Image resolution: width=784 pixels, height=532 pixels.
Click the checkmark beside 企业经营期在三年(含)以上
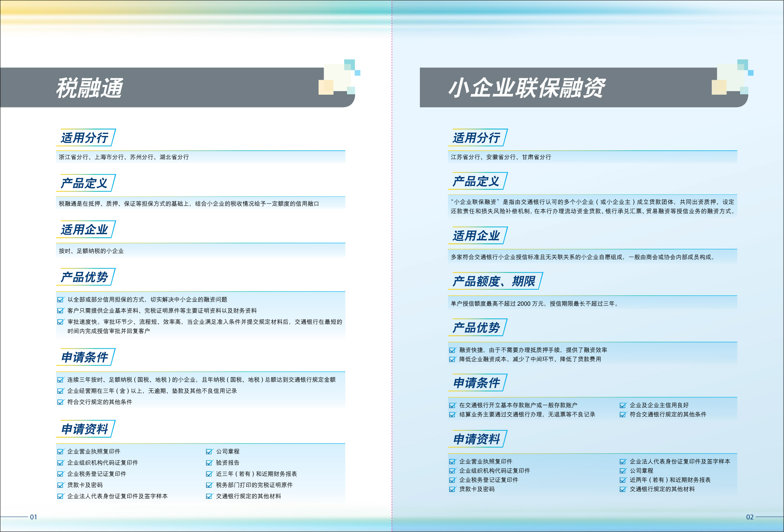click(61, 391)
